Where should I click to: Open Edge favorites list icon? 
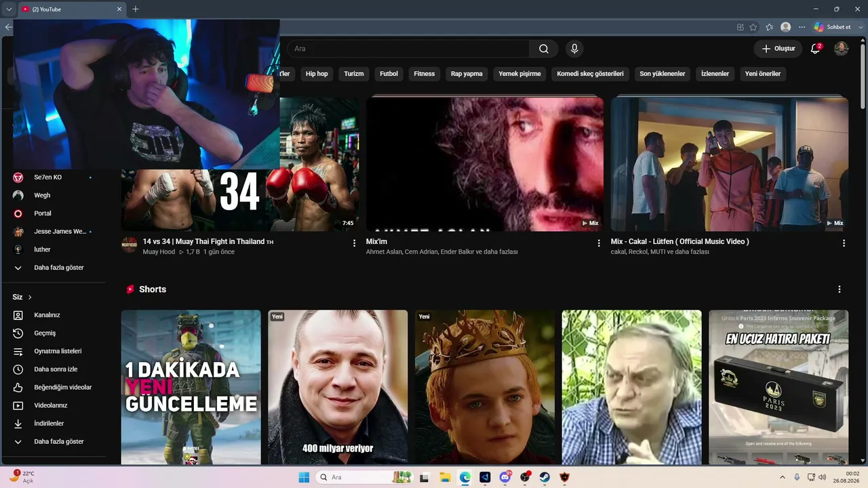769,27
